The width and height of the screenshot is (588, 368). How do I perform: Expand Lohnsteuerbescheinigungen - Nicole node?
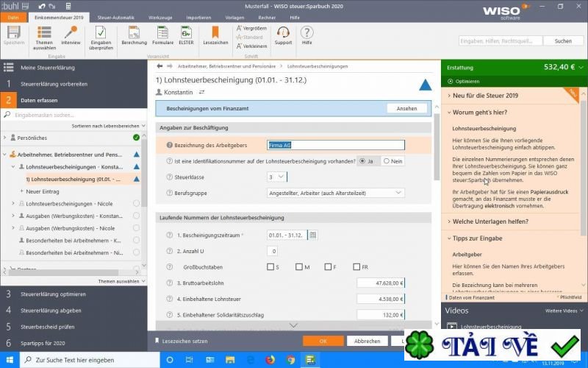tap(13, 204)
